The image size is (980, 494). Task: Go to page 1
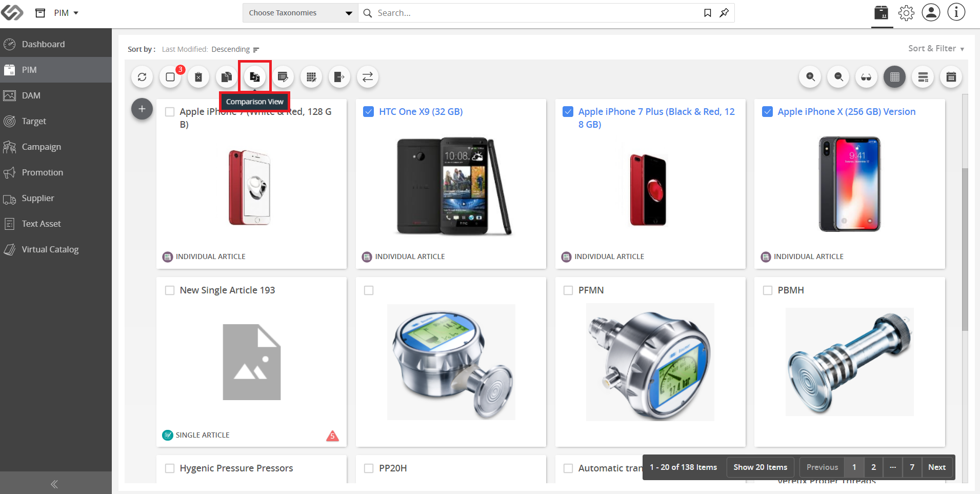coord(854,467)
